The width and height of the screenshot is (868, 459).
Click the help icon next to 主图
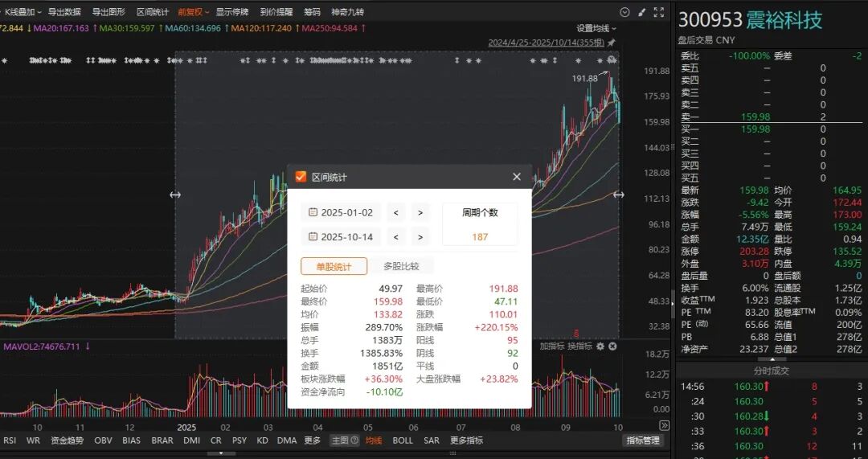[354, 441]
